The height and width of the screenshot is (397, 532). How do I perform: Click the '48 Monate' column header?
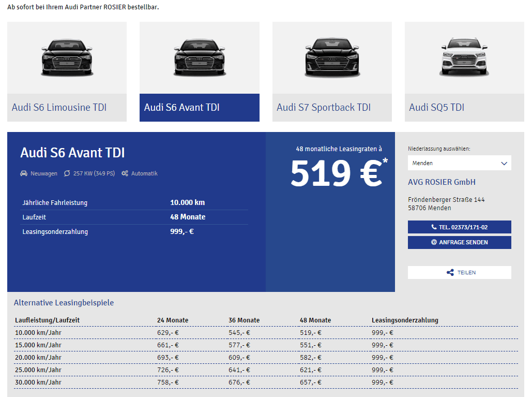click(x=315, y=320)
